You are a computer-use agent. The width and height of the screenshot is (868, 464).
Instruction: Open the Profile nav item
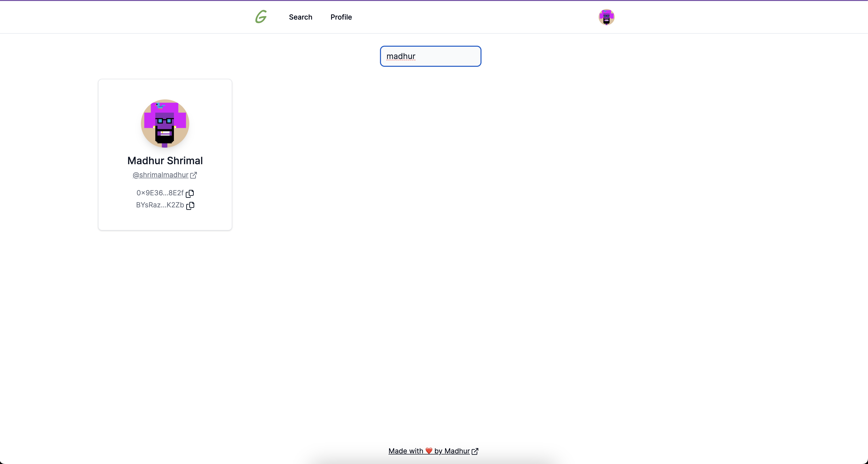click(x=341, y=17)
